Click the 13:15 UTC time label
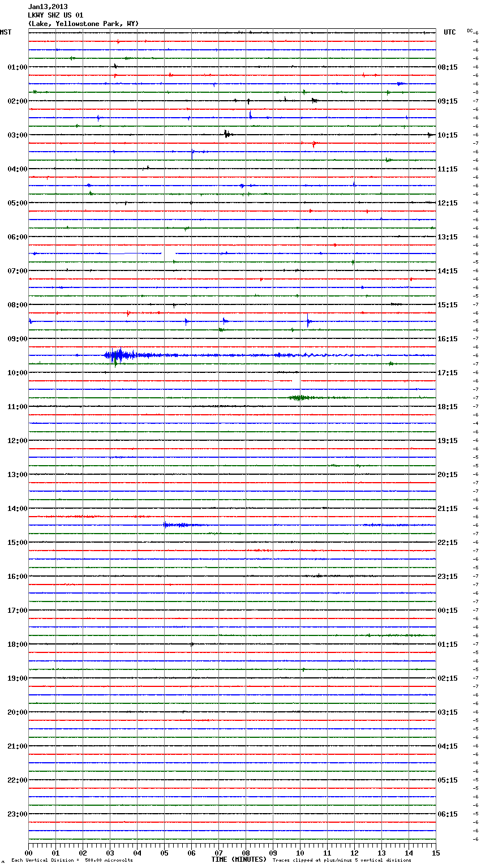 point(448,237)
